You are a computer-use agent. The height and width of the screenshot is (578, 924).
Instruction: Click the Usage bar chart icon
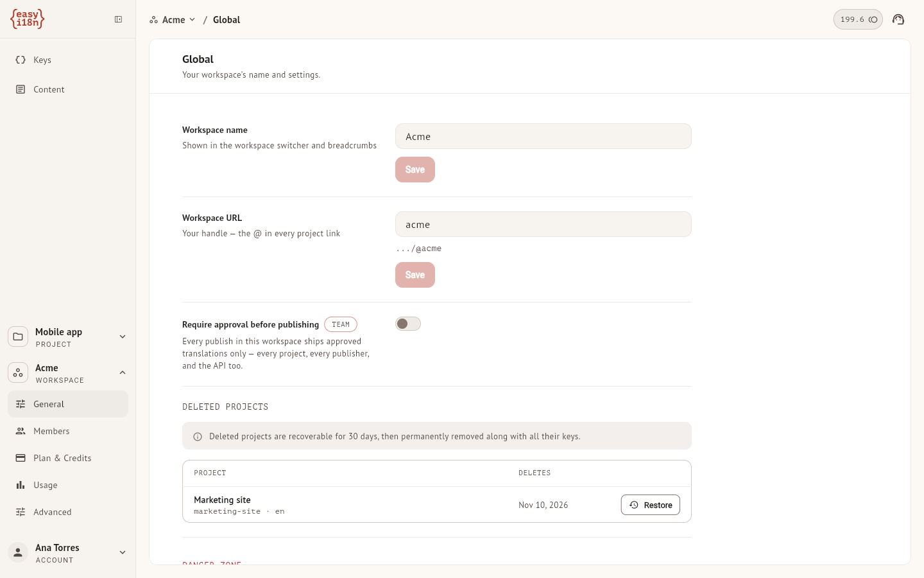coord(21,485)
